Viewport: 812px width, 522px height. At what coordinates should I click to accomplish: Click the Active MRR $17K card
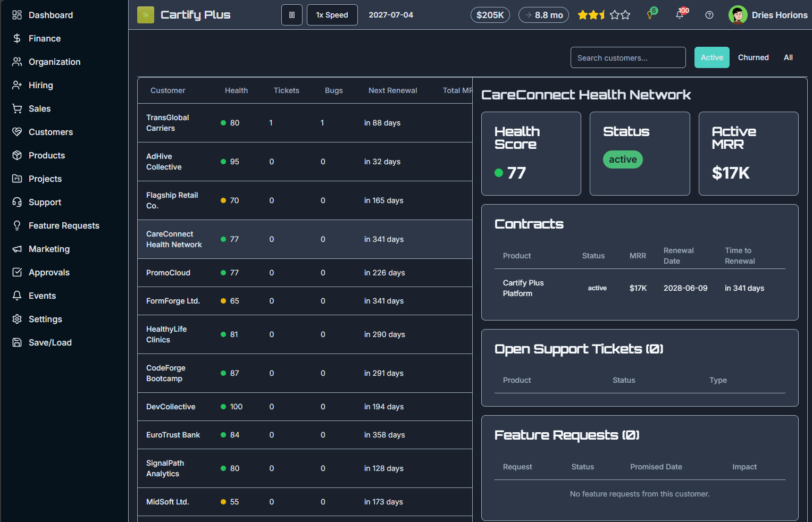click(x=748, y=154)
